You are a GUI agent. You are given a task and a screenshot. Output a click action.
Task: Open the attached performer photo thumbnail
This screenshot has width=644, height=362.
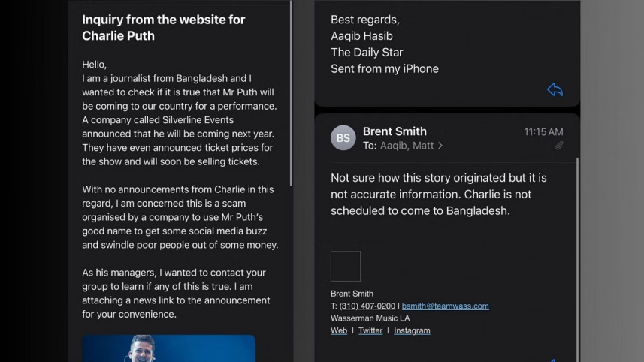click(x=168, y=348)
